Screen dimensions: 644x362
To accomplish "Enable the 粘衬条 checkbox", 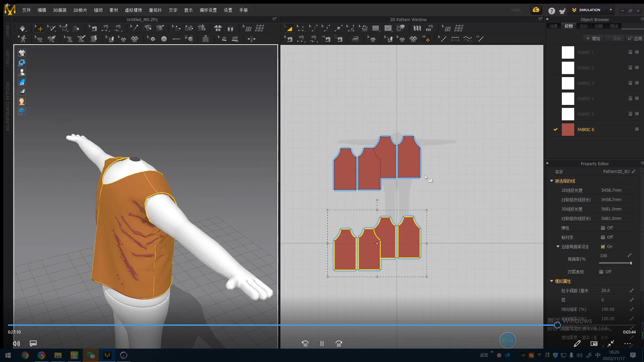I will tap(603, 237).
